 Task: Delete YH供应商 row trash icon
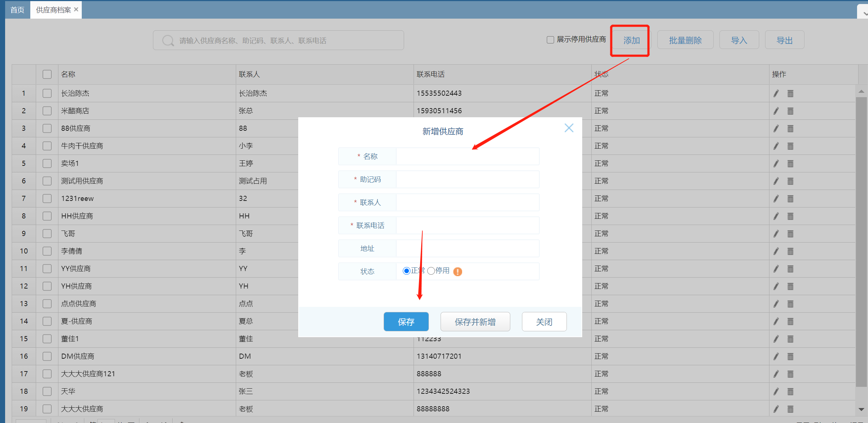click(x=790, y=286)
